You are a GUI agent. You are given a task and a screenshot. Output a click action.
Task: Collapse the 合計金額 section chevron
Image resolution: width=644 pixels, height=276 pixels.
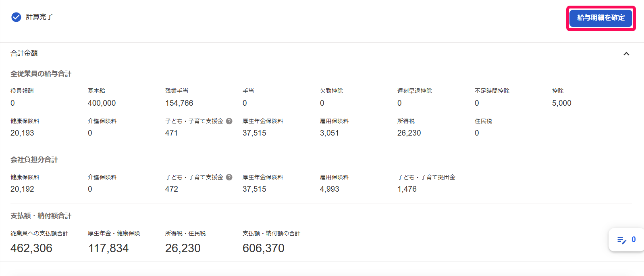626,54
